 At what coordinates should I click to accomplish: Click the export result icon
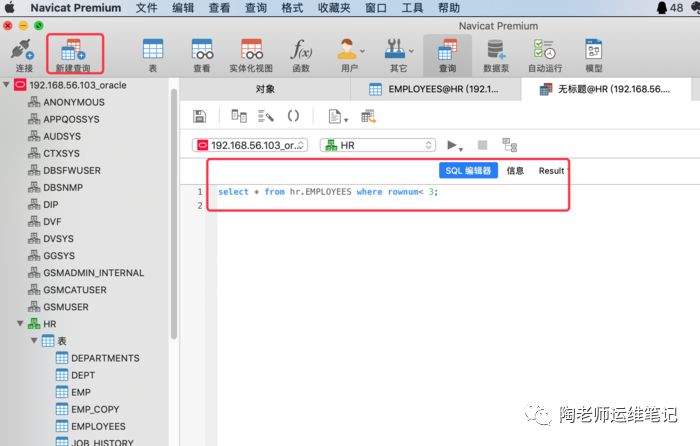pyautogui.click(x=368, y=117)
